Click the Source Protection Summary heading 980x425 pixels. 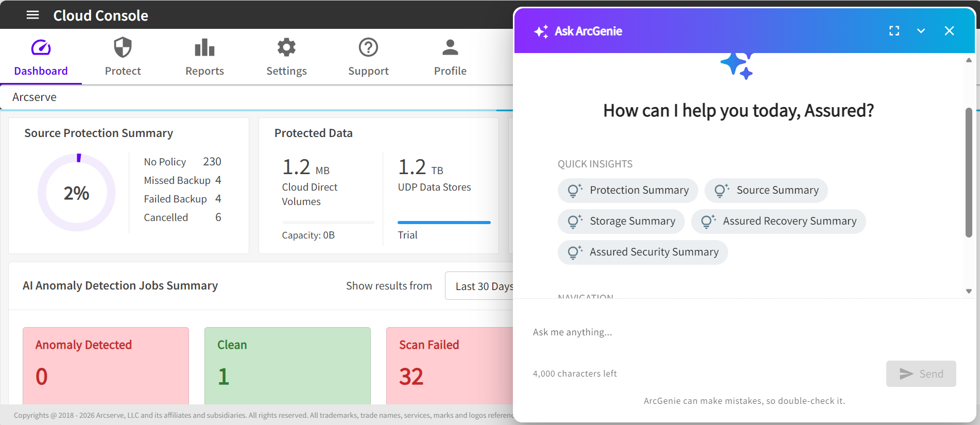pyautogui.click(x=98, y=133)
